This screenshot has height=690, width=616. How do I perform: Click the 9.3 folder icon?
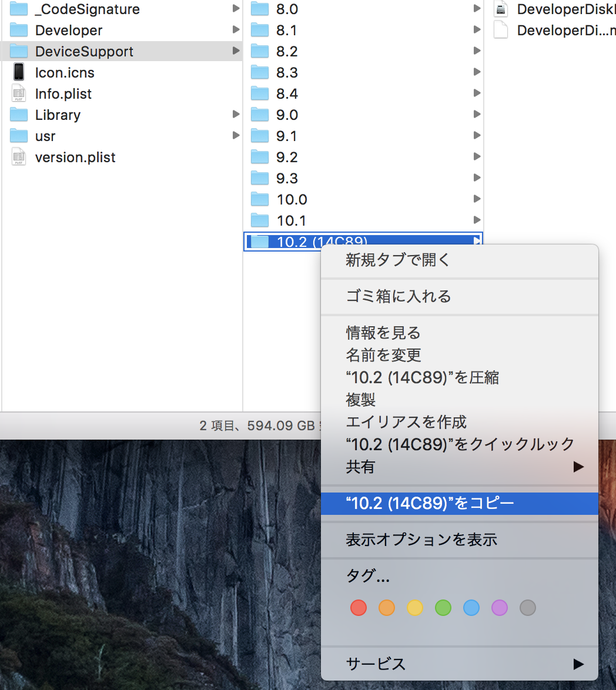tap(260, 179)
